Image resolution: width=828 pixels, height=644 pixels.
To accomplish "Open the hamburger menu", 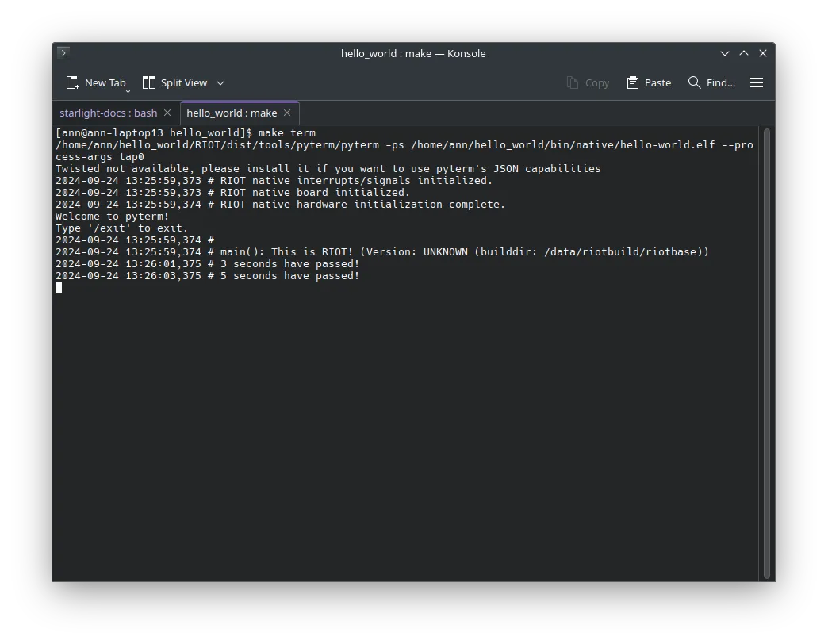I will 757,82.
